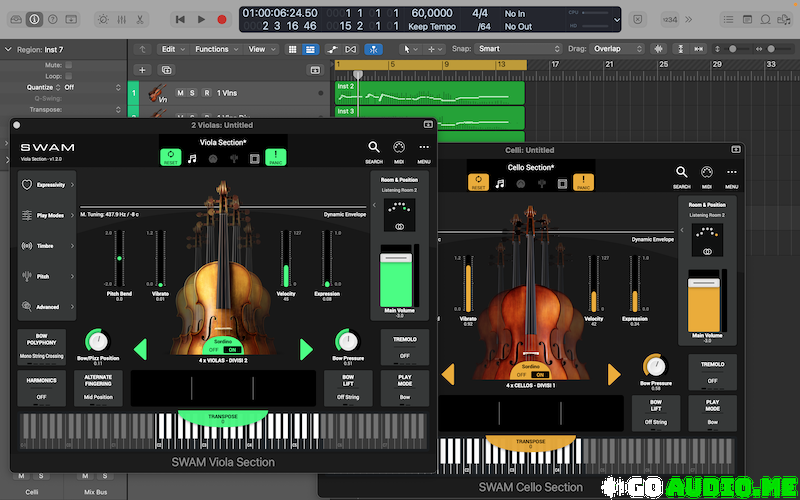Screen dimensions: 800x500
Task: Click the PLAY MODE button in Cello plugin
Action: (x=712, y=412)
